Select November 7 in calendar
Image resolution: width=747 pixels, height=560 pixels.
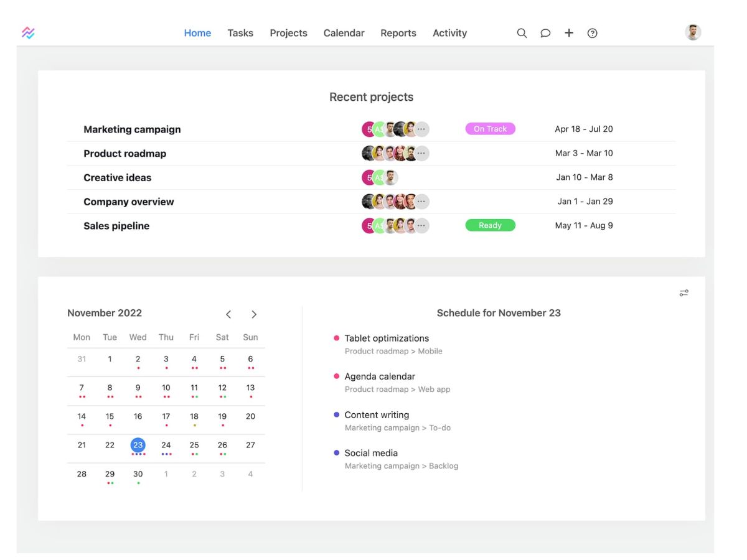[x=82, y=388]
